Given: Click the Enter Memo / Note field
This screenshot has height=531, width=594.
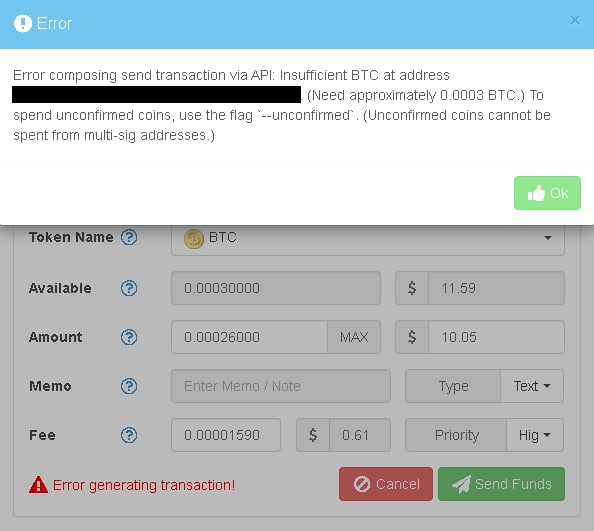Looking at the screenshot, I should pos(281,386).
